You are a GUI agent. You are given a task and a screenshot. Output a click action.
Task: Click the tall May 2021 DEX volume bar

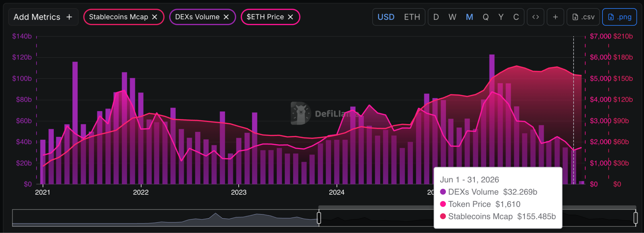click(75, 123)
